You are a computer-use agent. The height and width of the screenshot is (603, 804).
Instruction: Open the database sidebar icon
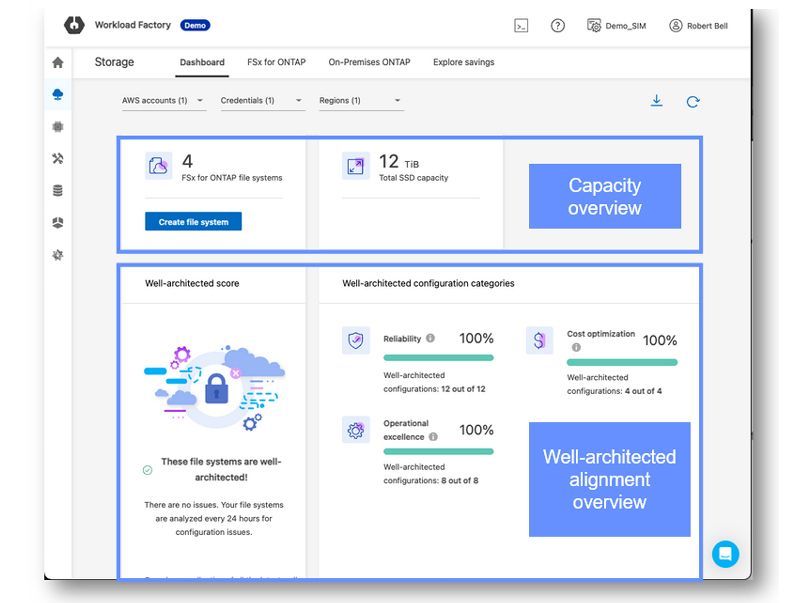58,191
